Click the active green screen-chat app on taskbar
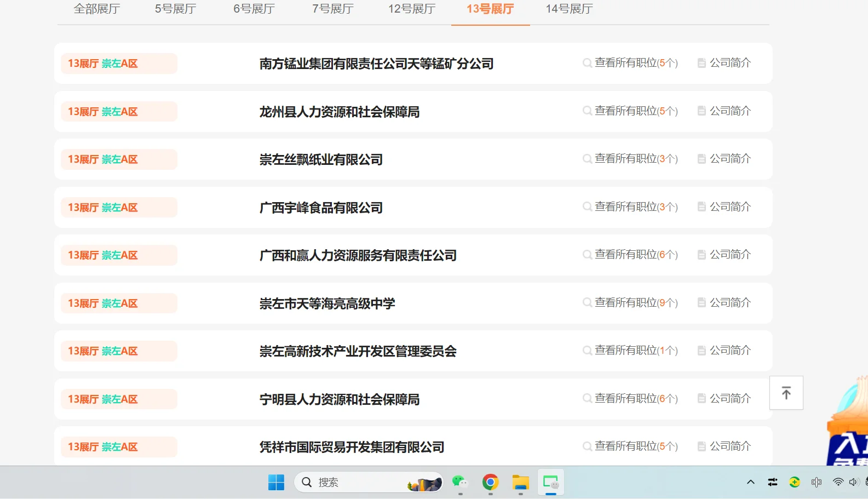This screenshot has width=868, height=499. tap(550, 482)
